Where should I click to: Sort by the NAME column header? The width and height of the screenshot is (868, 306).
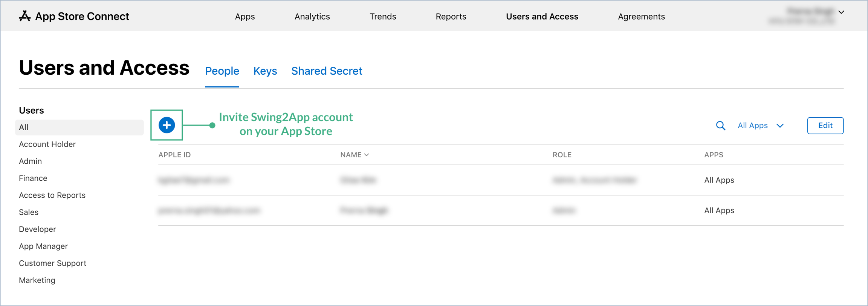point(354,155)
